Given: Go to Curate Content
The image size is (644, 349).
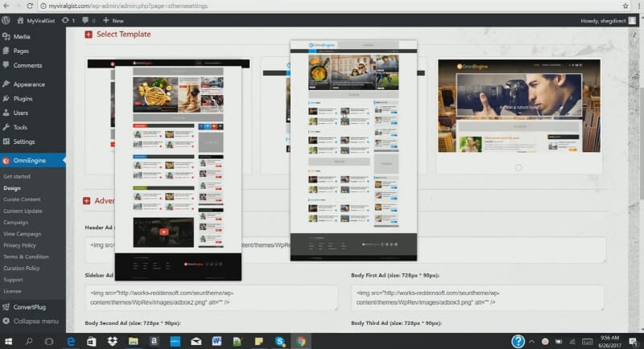Looking at the screenshot, I should [22, 199].
